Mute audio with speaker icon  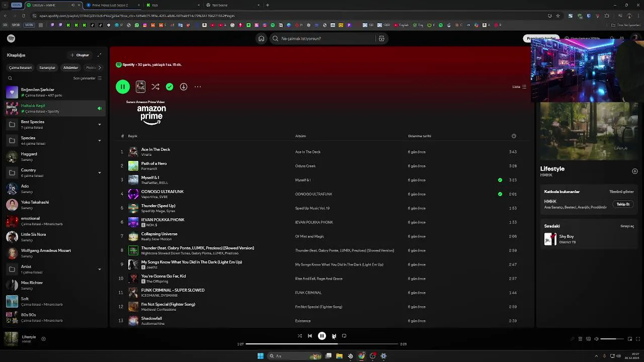point(597,339)
